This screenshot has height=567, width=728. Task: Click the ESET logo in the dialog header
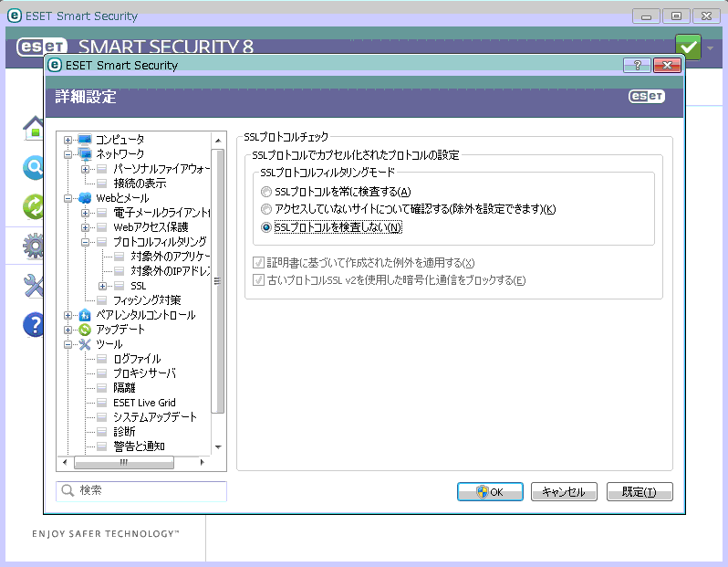pos(647,96)
